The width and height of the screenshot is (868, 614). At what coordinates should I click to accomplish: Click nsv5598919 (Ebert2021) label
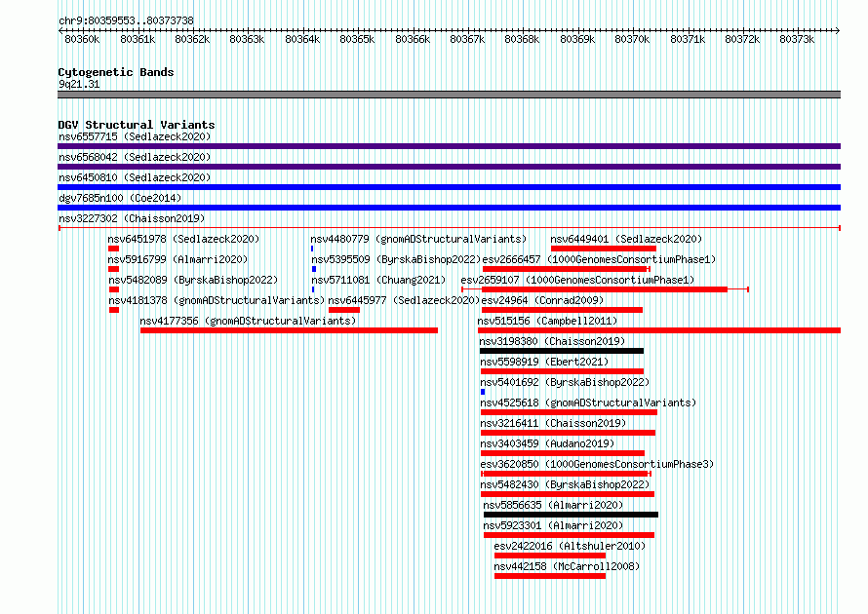(544, 362)
